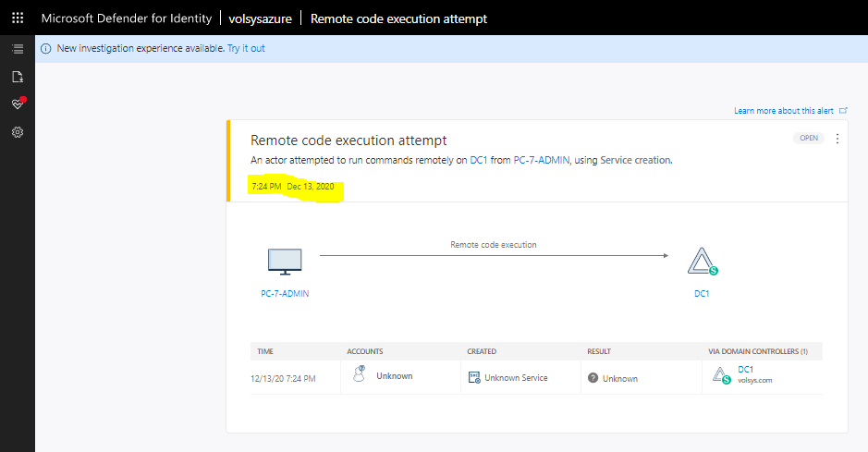
Task: Click the PC-7-ADMIN label under computer icon
Action: [x=284, y=294]
